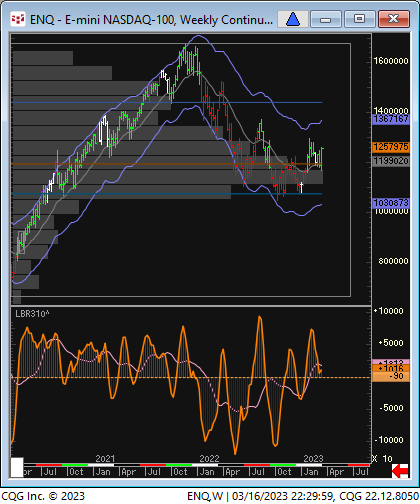Click the +10000 oscillator scale value
The width and height of the screenshot is (420, 504).
click(x=388, y=311)
